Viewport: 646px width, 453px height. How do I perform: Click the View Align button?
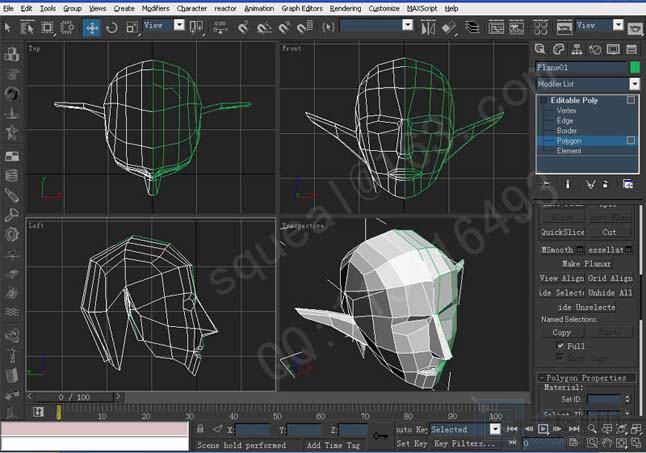click(x=562, y=278)
